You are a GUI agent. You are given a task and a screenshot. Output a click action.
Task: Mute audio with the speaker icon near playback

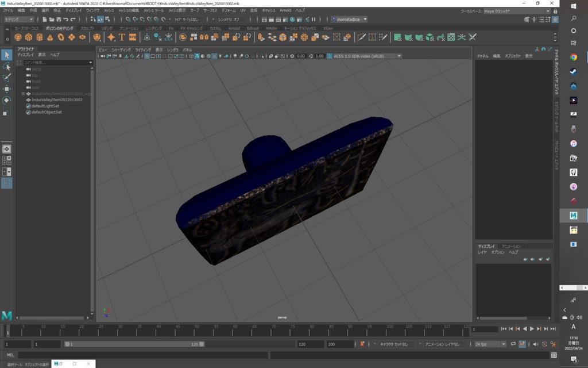click(536, 344)
